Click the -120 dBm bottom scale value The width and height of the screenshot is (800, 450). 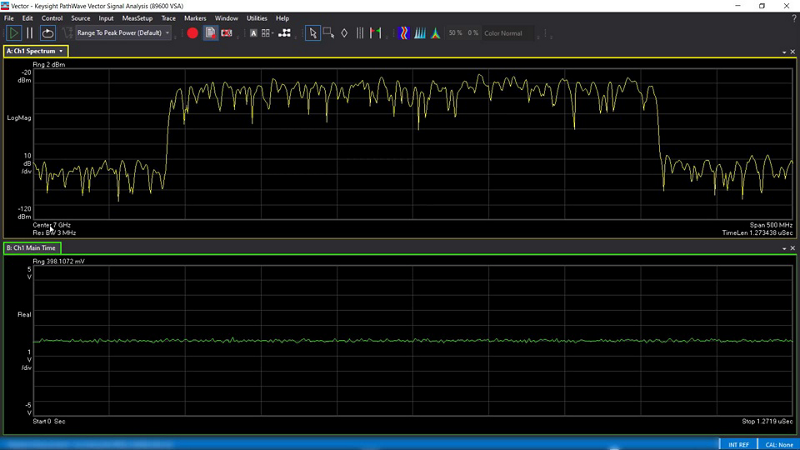pos(24,213)
